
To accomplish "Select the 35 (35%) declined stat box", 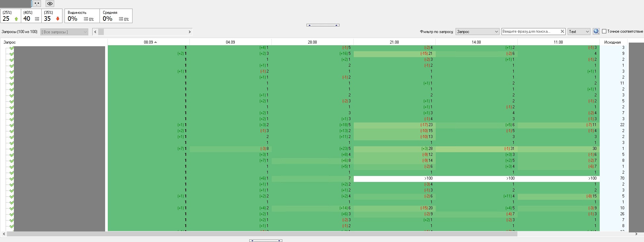I will 52,16.
